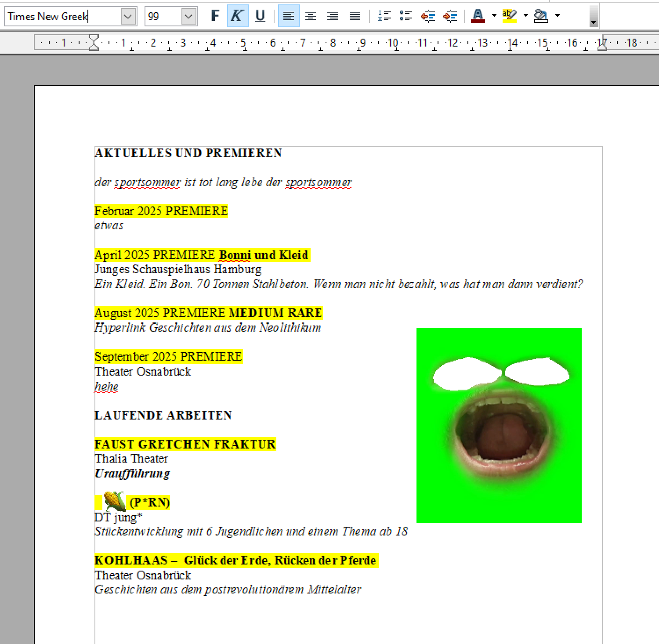This screenshot has width=659, height=644.
Task: Open the font size dropdown
Action: (188, 17)
